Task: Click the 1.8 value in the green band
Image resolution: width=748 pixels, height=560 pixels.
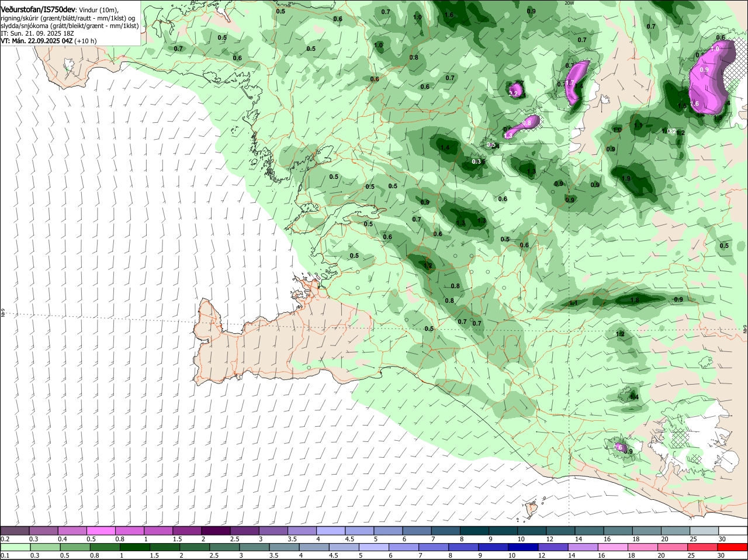Action: coord(635,300)
